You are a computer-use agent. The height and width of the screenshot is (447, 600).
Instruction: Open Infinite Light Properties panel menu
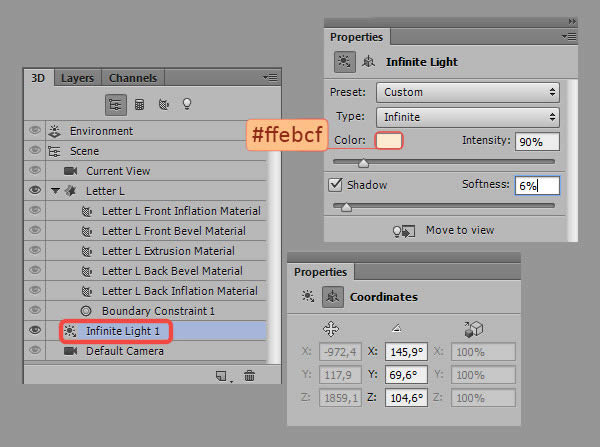click(569, 37)
